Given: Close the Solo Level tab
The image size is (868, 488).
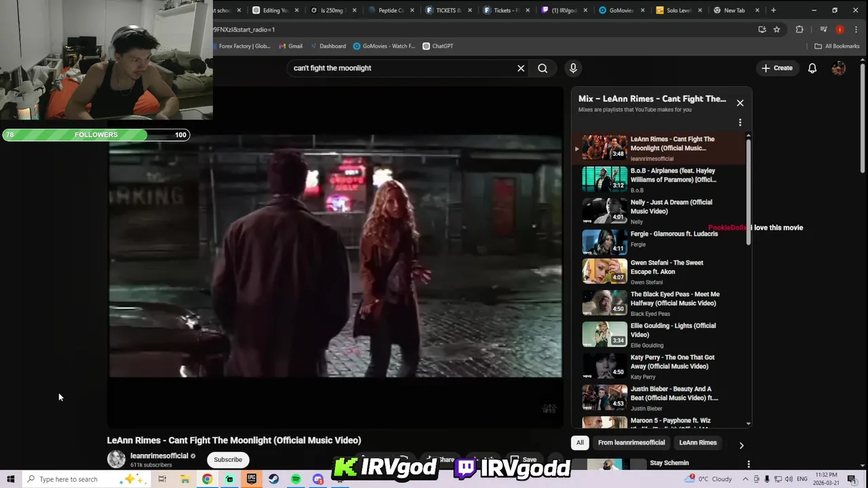Looking at the screenshot, I should (700, 10).
